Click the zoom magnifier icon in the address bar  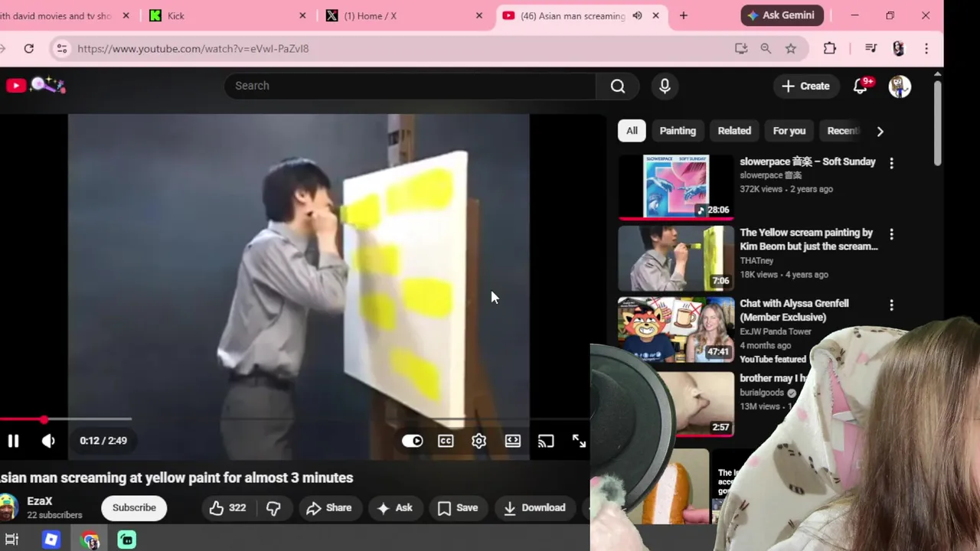tap(766, 48)
